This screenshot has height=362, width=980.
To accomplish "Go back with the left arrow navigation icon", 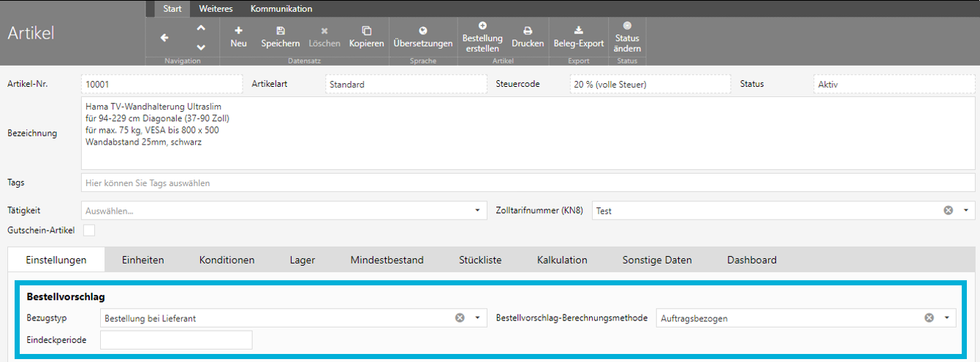I will tap(164, 37).
